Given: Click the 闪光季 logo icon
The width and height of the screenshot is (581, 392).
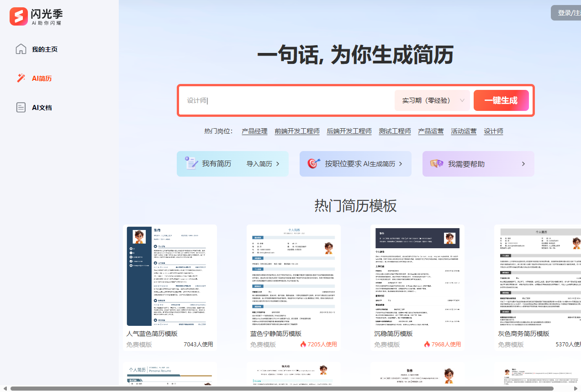Looking at the screenshot, I should click(19, 16).
